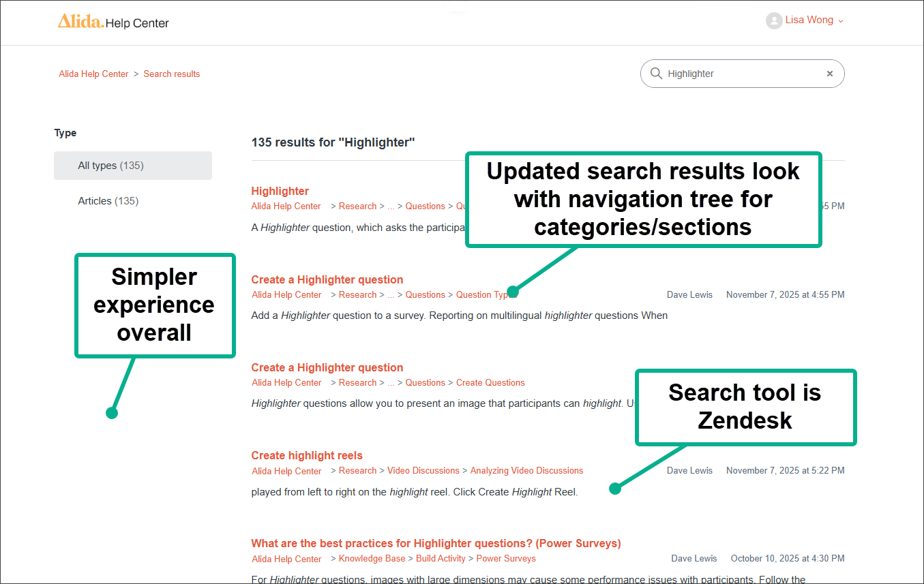Image resolution: width=924 pixels, height=584 pixels.
Task: Click date November 7, 2025 at 5:22 PM
Action: click(x=786, y=470)
